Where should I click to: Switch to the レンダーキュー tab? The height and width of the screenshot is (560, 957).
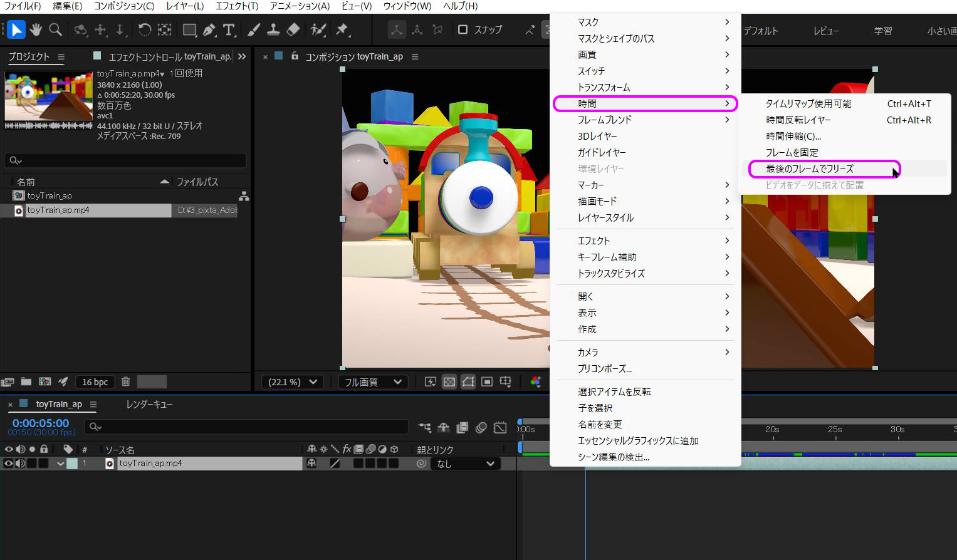click(149, 404)
